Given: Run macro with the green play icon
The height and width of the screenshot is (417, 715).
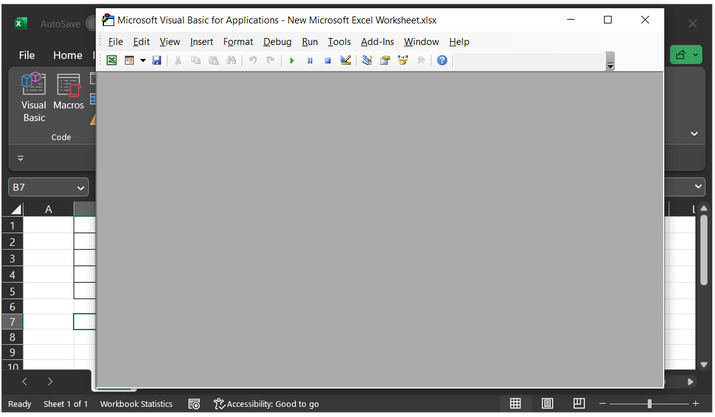Looking at the screenshot, I should pyautogui.click(x=292, y=60).
